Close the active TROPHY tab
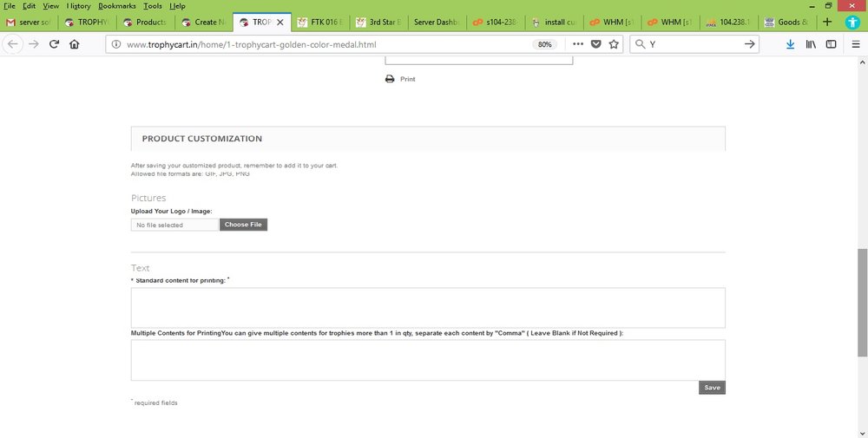 coord(280,23)
